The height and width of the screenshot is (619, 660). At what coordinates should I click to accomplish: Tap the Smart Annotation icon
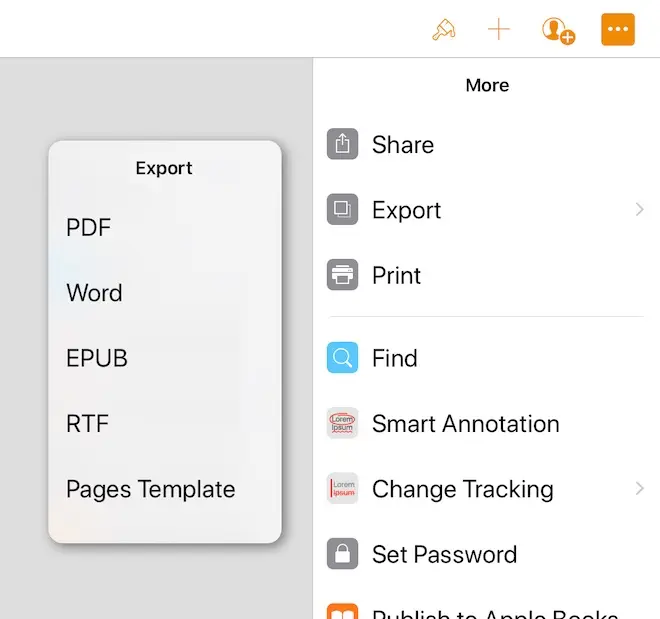click(x=342, y=423)
